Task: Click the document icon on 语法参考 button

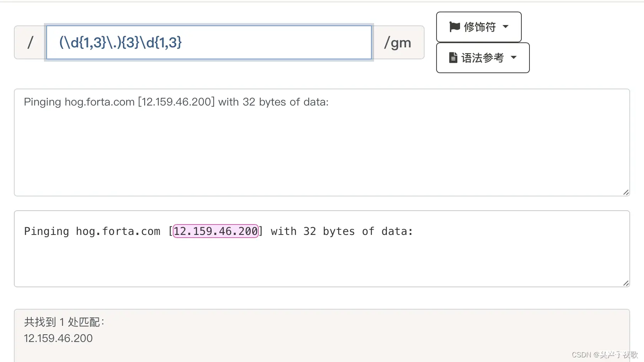Action: (453, 58)
